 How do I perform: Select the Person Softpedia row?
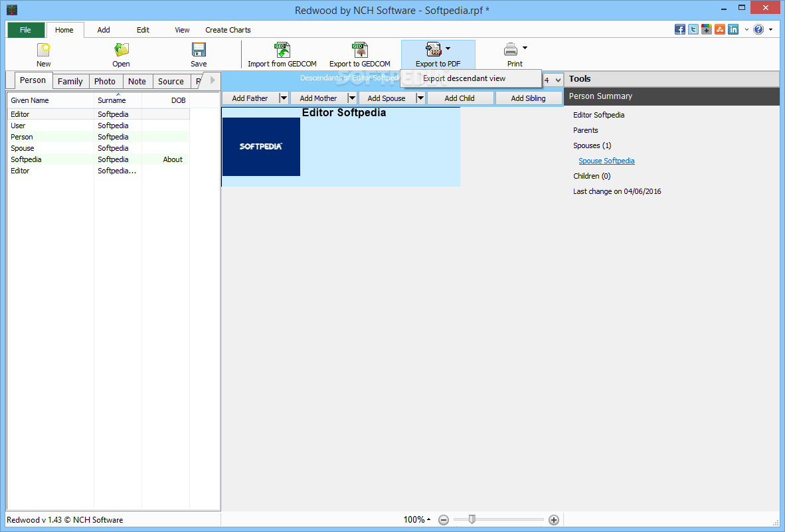(98, 137)
